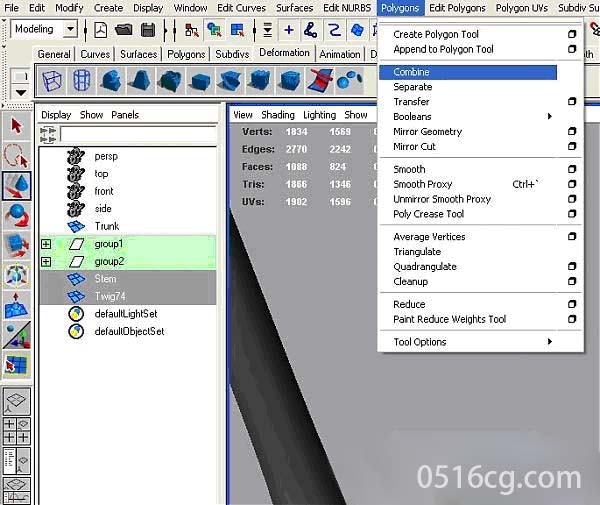This screenshot has height=505, width=600.
Task: Open the viewport Shading menu
Action: (278, 115)
